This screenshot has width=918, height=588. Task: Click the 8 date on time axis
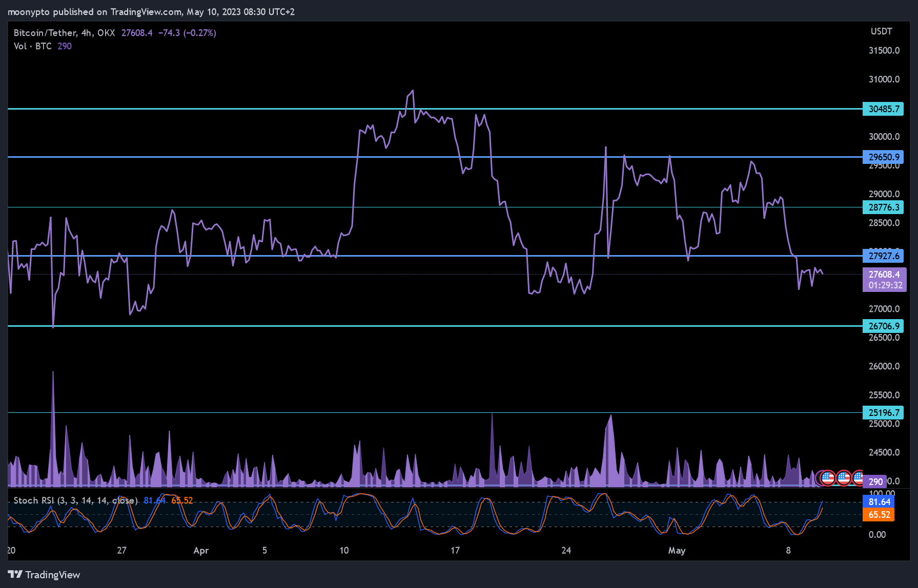(x=788, y=551)
